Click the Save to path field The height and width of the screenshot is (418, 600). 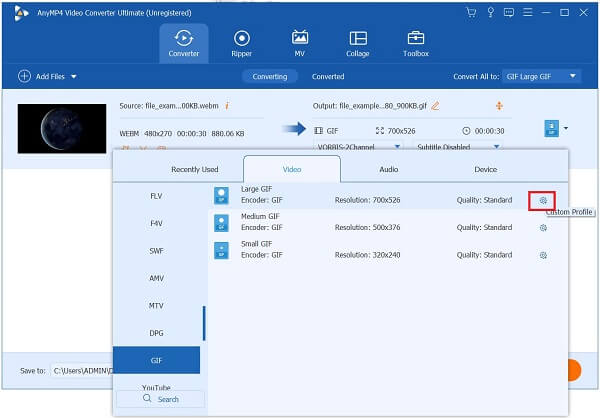(82, 371)
